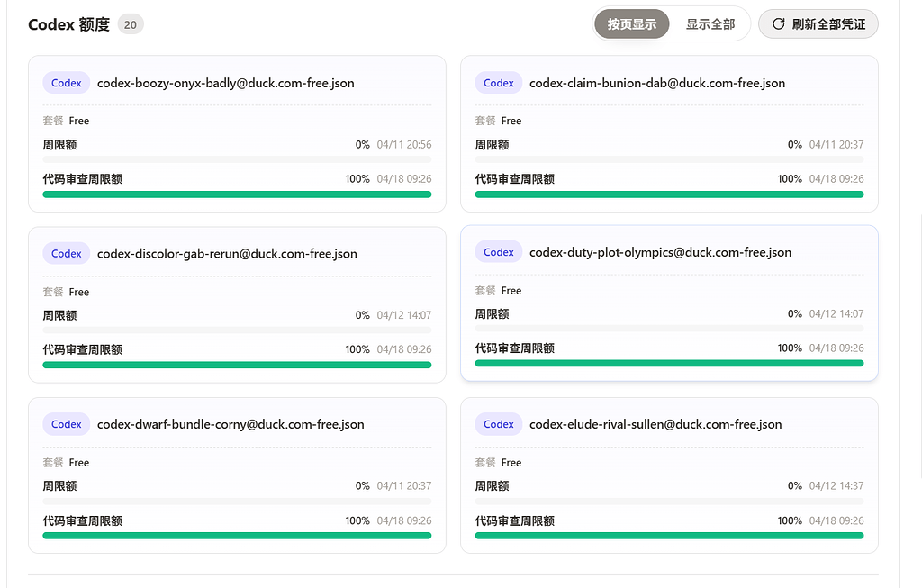Click Codex 额度 heading
Screen dimensions: 922x588
[x=68, y=24]
